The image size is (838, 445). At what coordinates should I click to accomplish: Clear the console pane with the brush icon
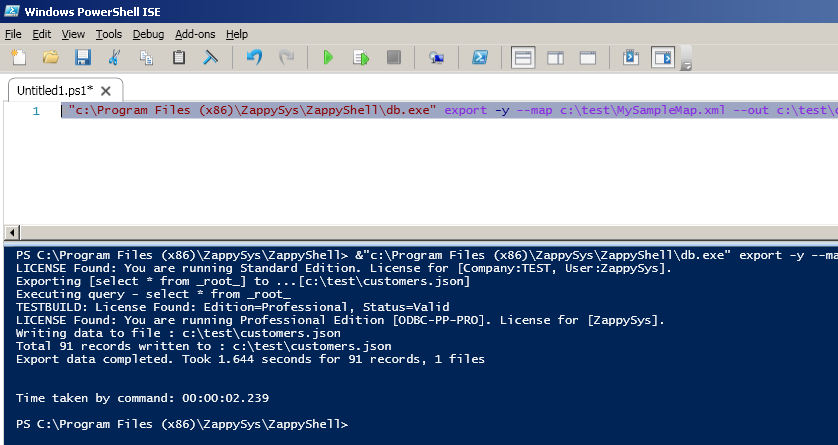coord(211,57)
